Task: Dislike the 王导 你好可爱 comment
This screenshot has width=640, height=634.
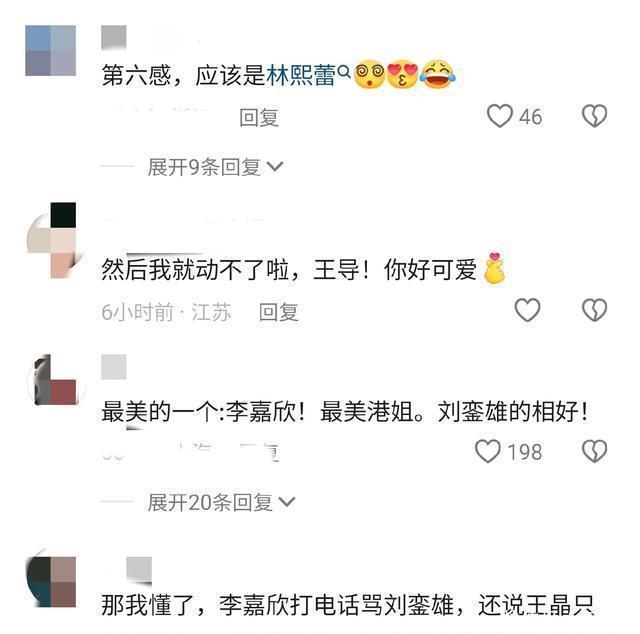Action: pos(594,310)
